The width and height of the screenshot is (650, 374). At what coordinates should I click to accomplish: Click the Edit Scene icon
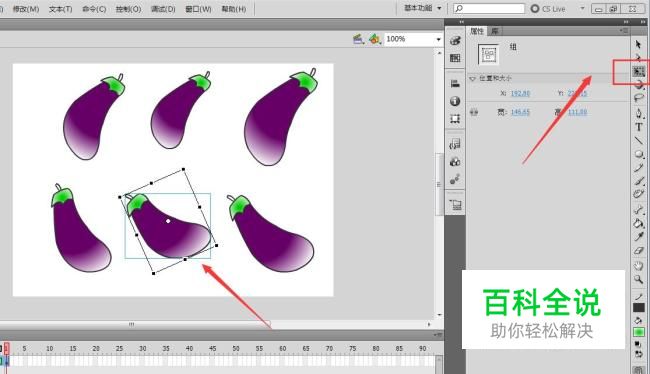[359, 39]
